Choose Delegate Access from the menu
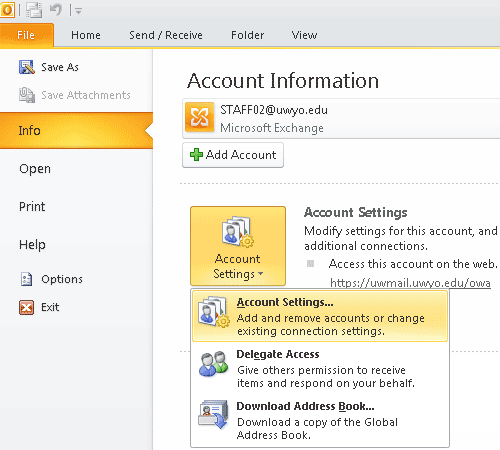500x450 pixels. pos(320,368)
